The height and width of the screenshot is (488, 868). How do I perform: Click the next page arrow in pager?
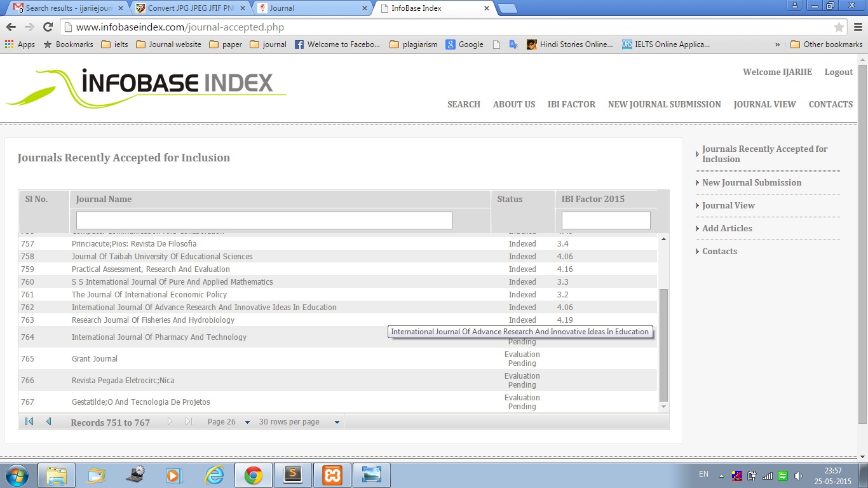pos(170,421)
